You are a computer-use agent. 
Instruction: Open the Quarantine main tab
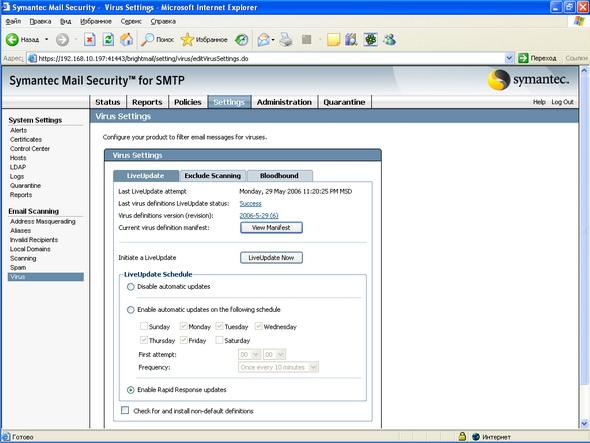tap(344, 102)
